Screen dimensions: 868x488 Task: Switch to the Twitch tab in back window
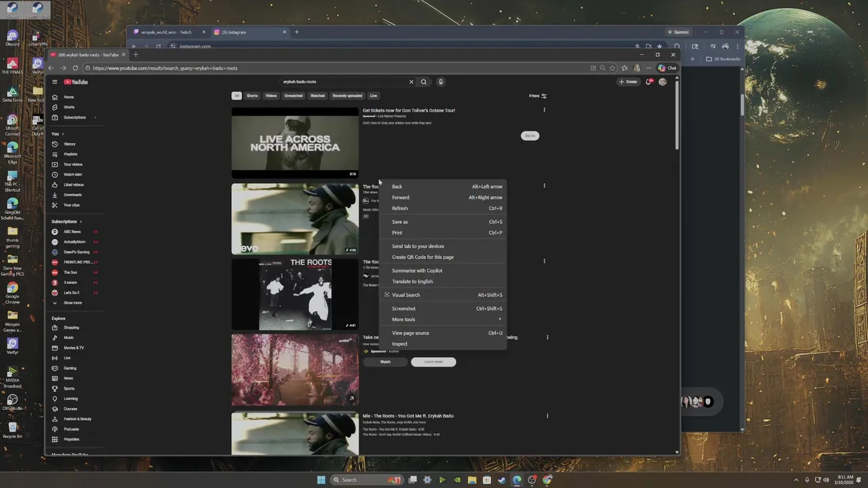click(169, 32)
